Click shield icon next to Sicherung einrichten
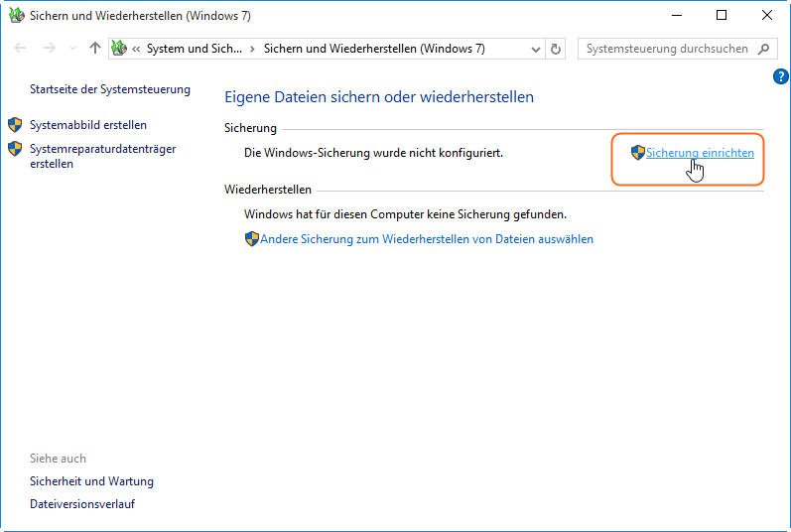Viewport: 791px width, 532px height. [x=638, y=153]
